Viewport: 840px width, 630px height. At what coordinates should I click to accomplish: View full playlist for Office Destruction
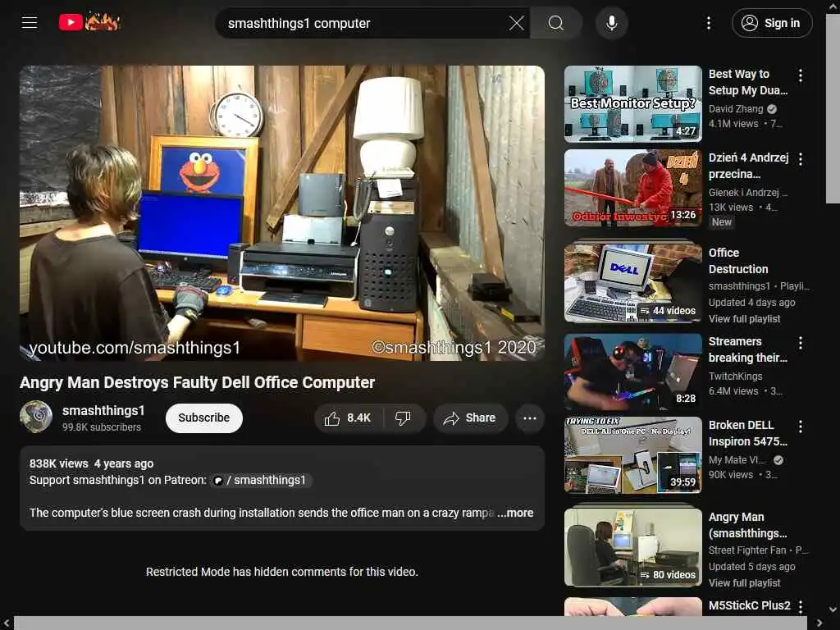coord(744,319)
